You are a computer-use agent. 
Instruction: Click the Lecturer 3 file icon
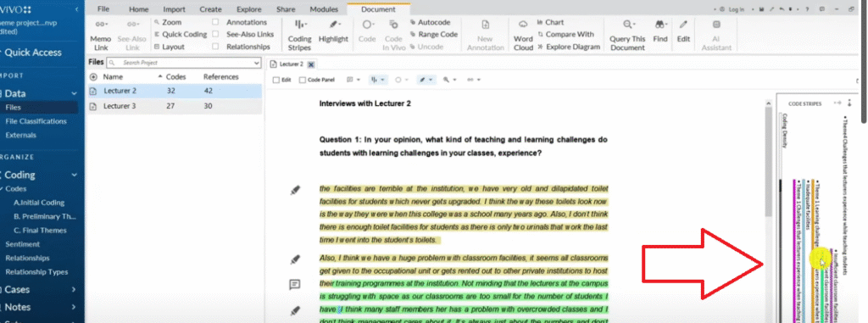click(93, 106)
